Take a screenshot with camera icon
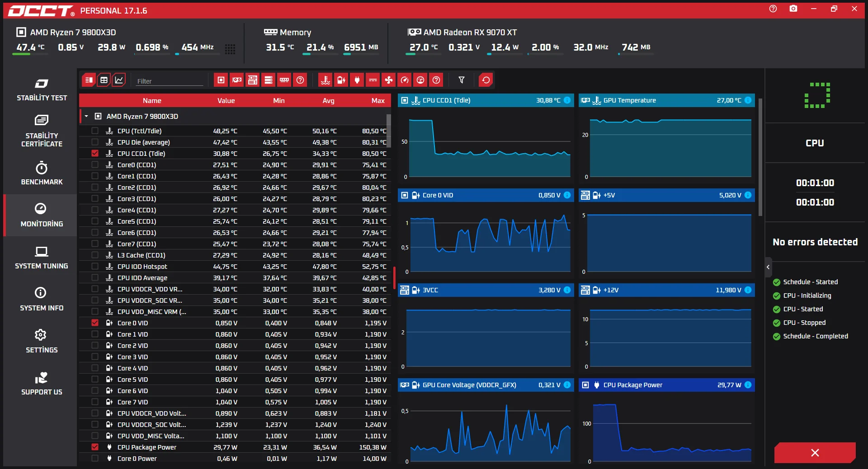Image resolution: width=868 pixels, height=469 pixels. [x=793, y=9]
